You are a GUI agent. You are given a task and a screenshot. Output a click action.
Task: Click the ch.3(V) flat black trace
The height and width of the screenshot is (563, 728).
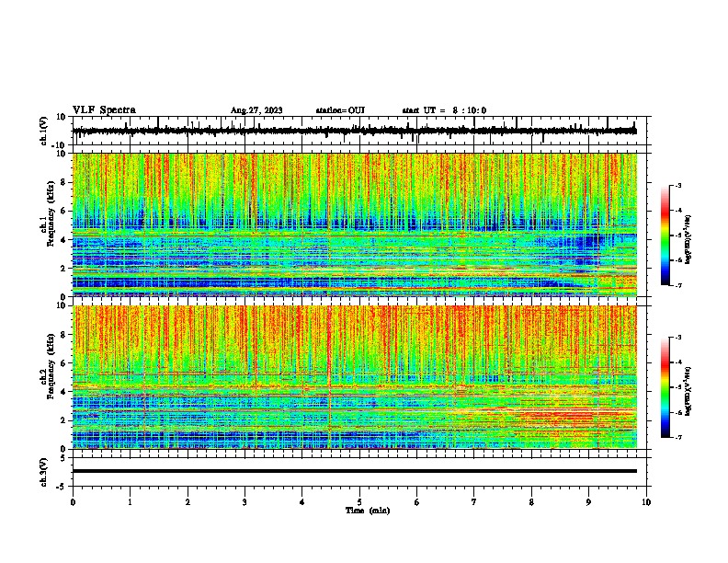click(355, 471)
